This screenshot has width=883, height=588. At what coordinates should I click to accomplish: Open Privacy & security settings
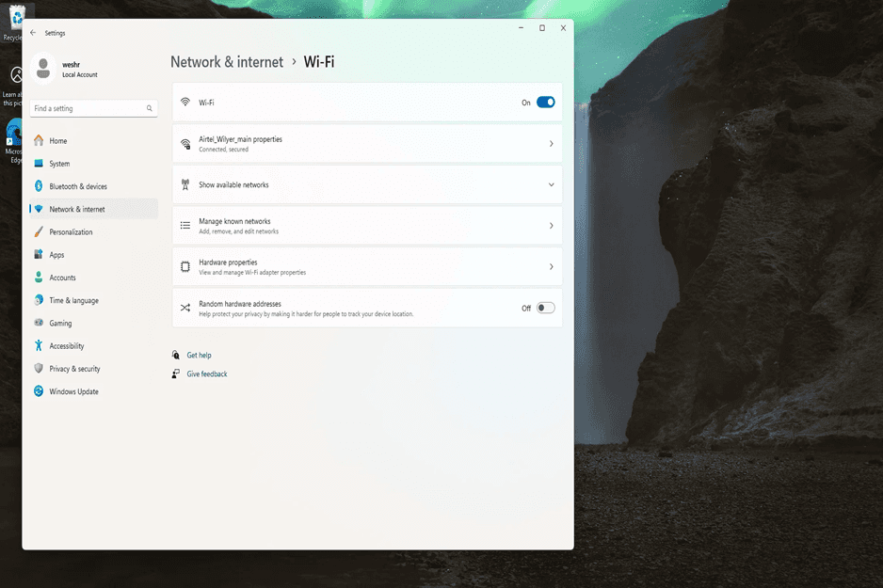(93, 369)
